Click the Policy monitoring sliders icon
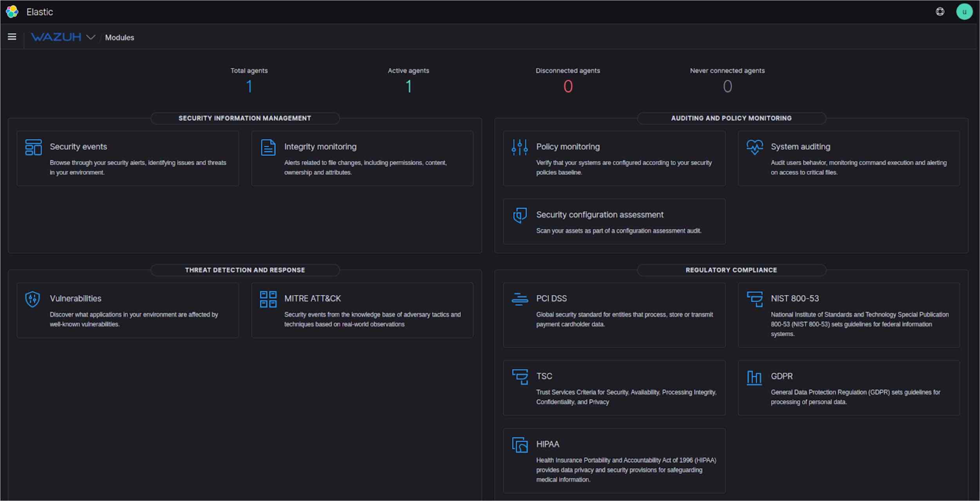This screenshot has height=501, width=980. point(519,147)
